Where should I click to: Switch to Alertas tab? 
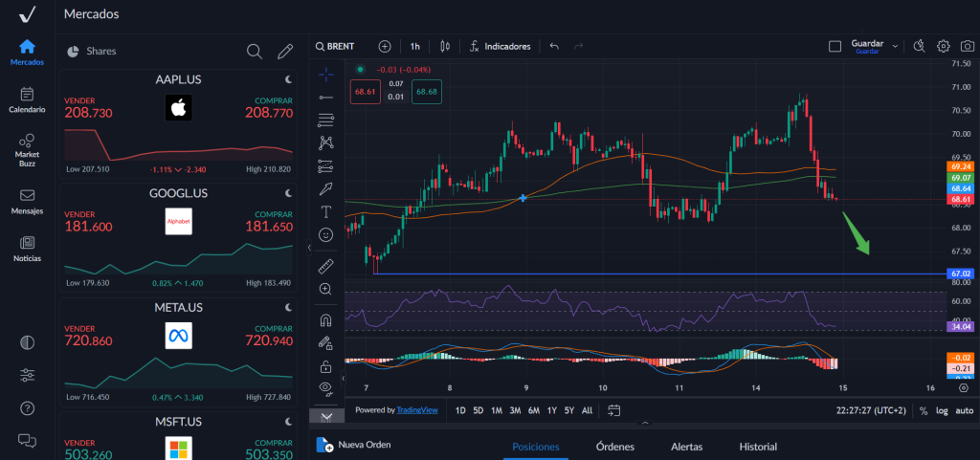tap(686, 447)
